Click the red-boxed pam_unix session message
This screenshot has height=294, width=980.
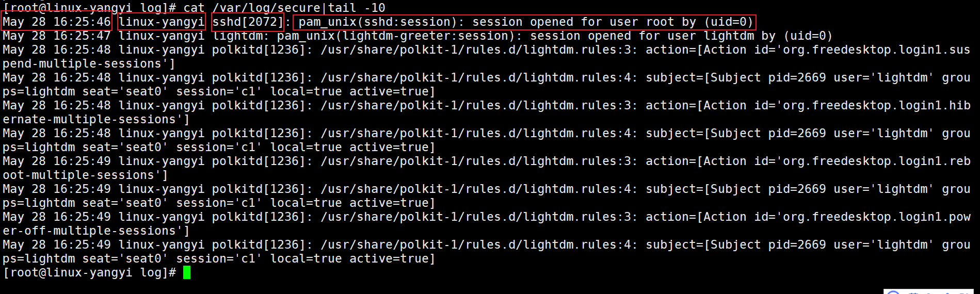(524, 22)
